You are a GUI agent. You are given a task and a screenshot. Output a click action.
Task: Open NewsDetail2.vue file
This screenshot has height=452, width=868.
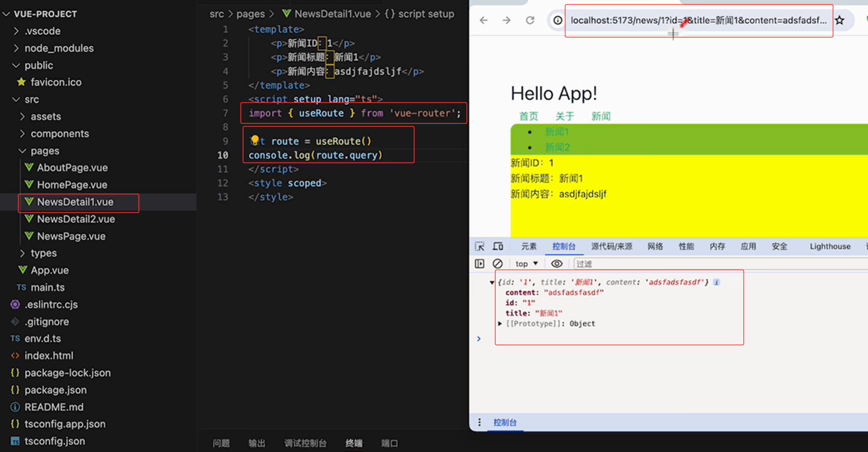click(x=76, y=219)
